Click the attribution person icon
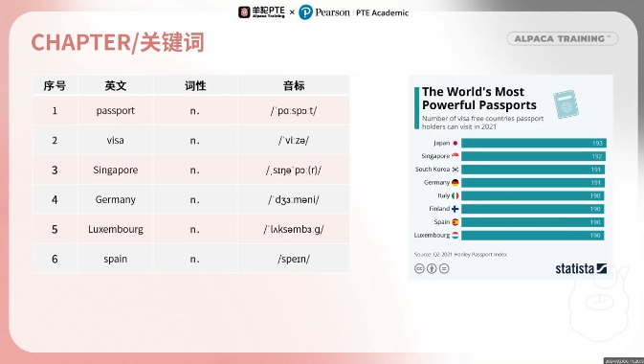The width and height of the screenshot is (644, 364). [x=432, y=268]
